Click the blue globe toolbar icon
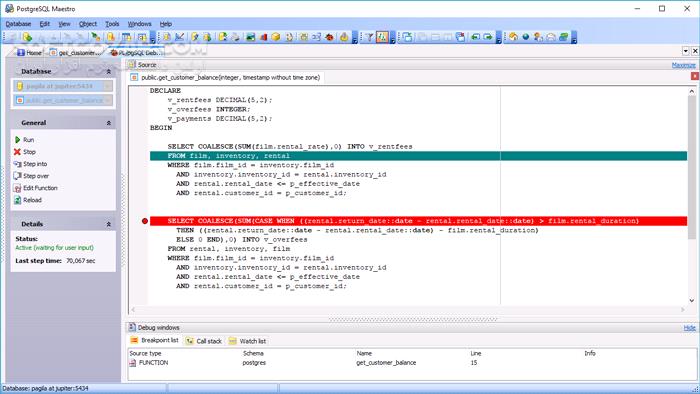The width and height of the screenshot is (700, 394). tap(526, 37)
